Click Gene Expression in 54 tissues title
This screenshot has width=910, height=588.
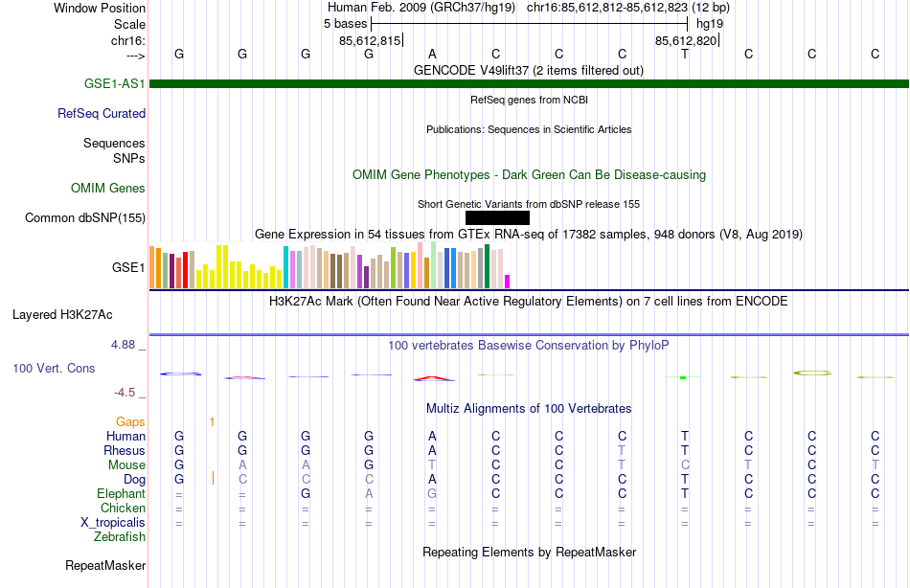point(529,234)
